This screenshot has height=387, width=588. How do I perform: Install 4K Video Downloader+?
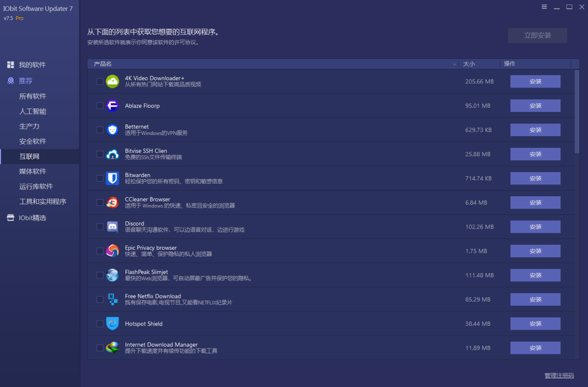click(x=535, y=81)
